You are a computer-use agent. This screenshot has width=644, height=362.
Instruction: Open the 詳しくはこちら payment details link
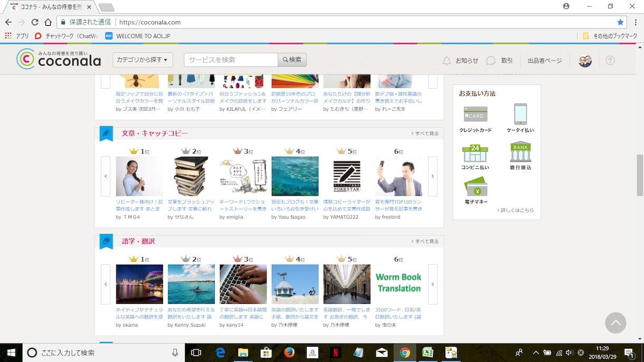point(515,210)
